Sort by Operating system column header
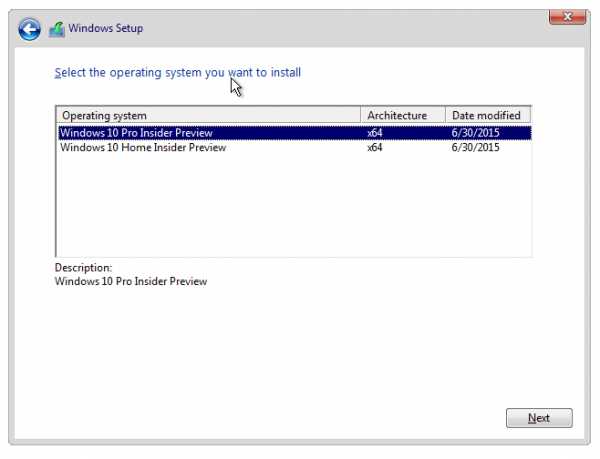This screenshot has height=459, width=600. coord(208,115)
